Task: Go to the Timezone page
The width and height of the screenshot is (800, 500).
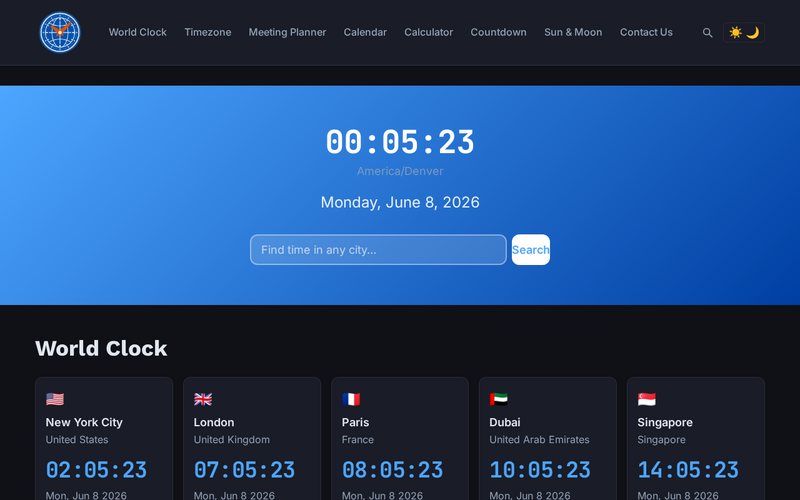Action: pyautogui.click(x=208, y=32)
